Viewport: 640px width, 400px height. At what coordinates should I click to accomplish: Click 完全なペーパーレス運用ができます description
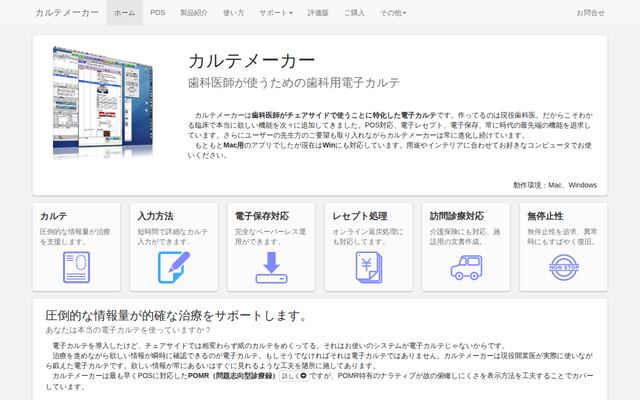point(270,237)
